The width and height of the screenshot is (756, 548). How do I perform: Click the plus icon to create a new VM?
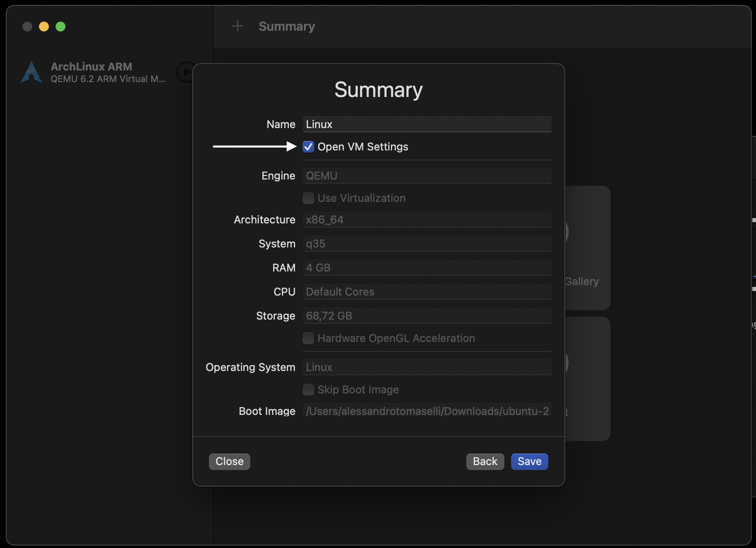(237, 26)
